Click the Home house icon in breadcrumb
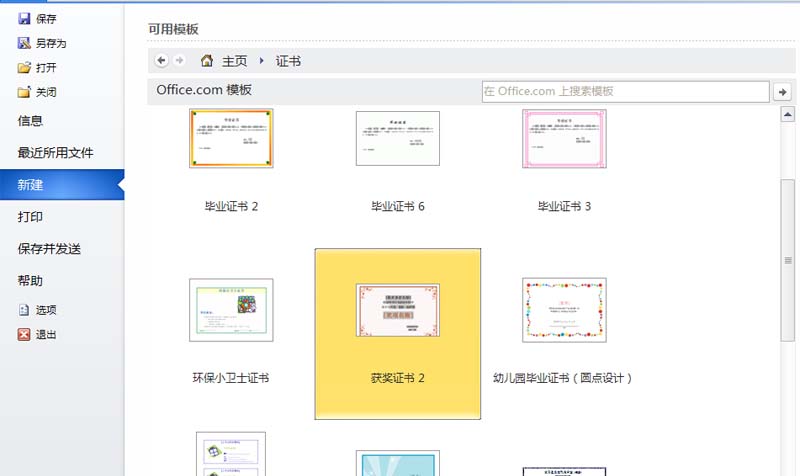Screen dimensions: 800x476 (207, 61)
